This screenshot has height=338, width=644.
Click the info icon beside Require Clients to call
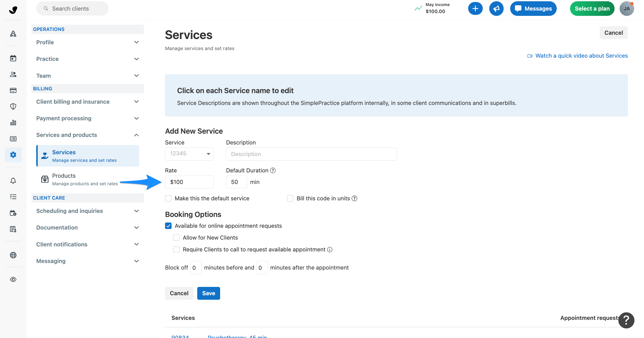(x=330, y=249)
